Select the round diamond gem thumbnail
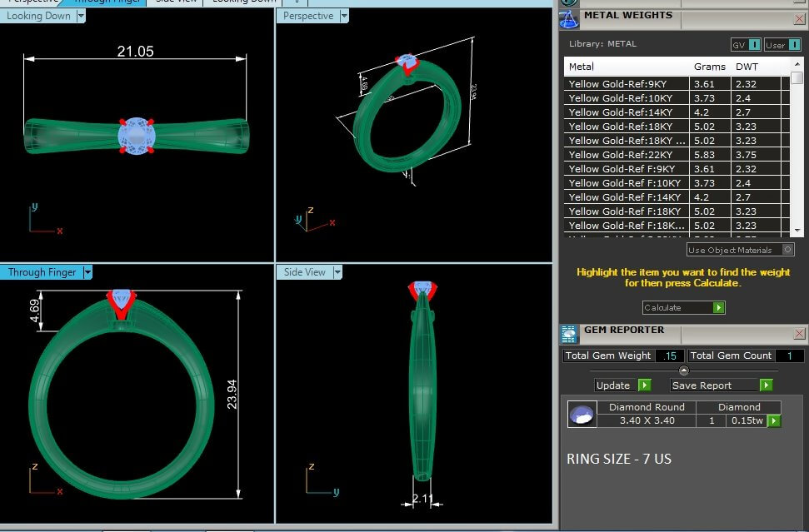Screen dimensions: 809x532 582,415
